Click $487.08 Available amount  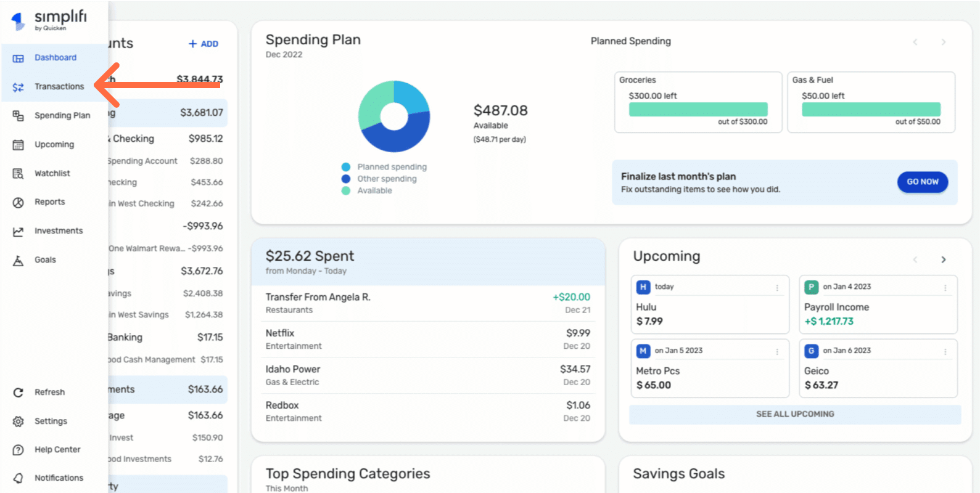tap(500, 110)
